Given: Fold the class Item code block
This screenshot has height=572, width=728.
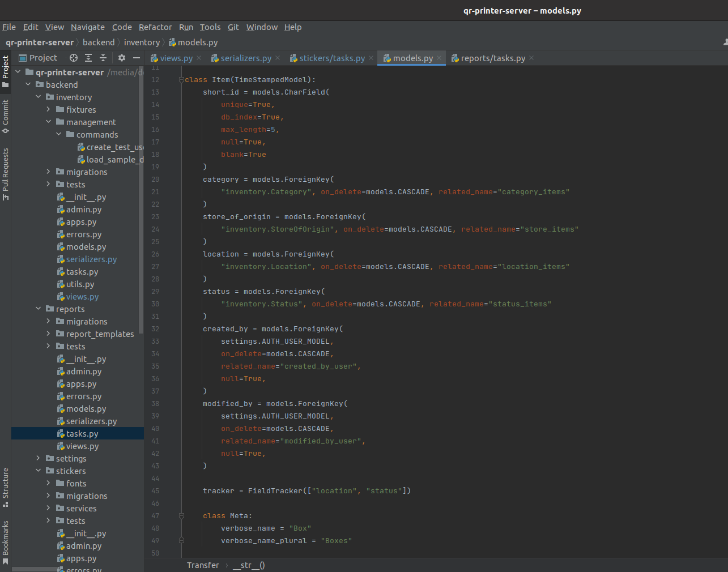Looking at the screenshot, I should (181, 80).
